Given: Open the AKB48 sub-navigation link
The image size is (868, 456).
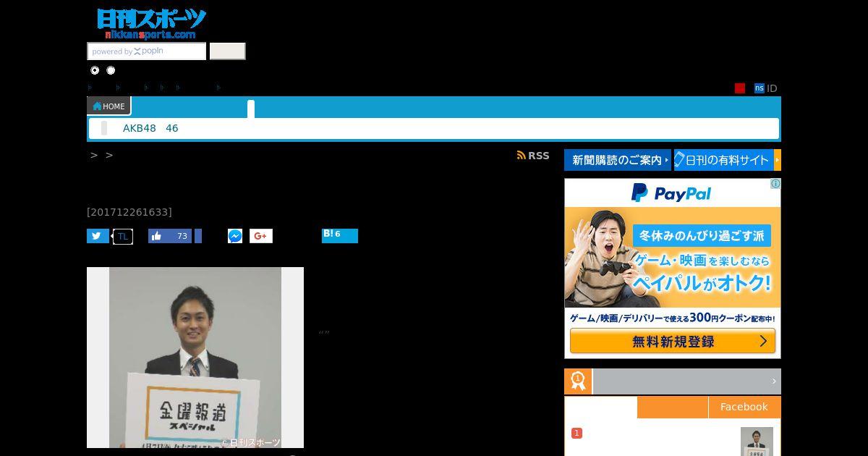Looking at the screenshot, I should [140, 128].
